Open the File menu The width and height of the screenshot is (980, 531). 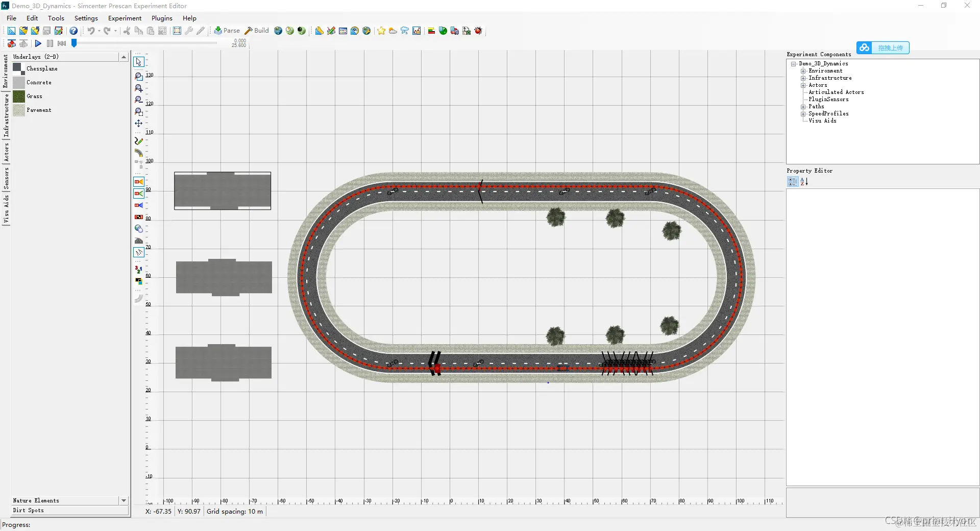(11, 18)
